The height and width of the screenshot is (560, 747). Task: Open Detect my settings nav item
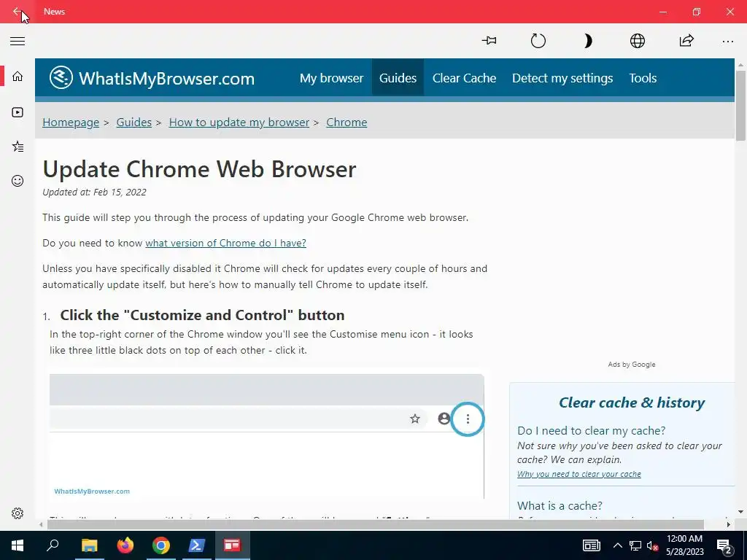(562, 78)
